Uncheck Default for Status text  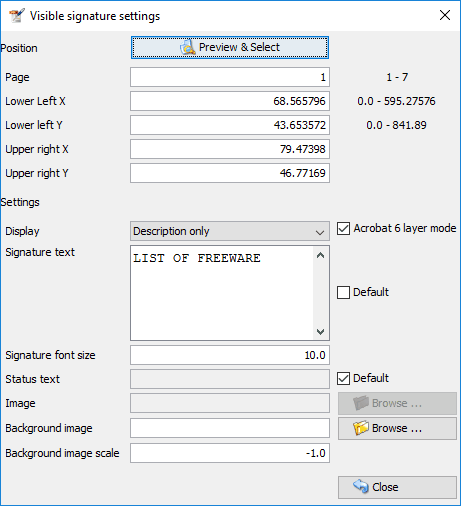coord(343,378)
